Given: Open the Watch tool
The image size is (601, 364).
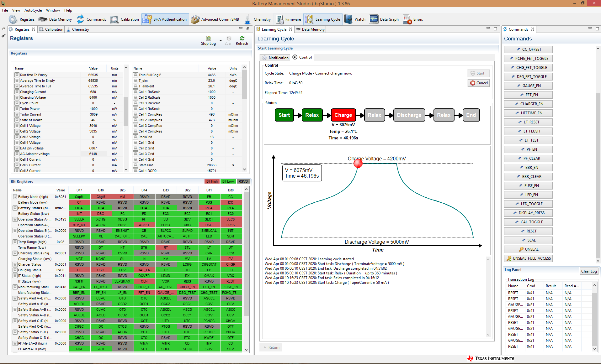Looking at the screenshot, I should click(355, 19).
